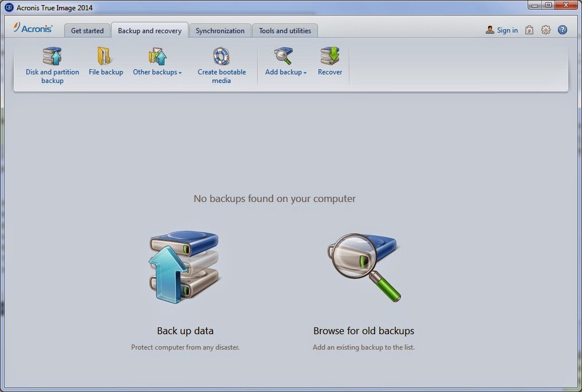The image size is (582, 392).
Task: Click the Disk and partition backup icon
Action: point(52,56)
